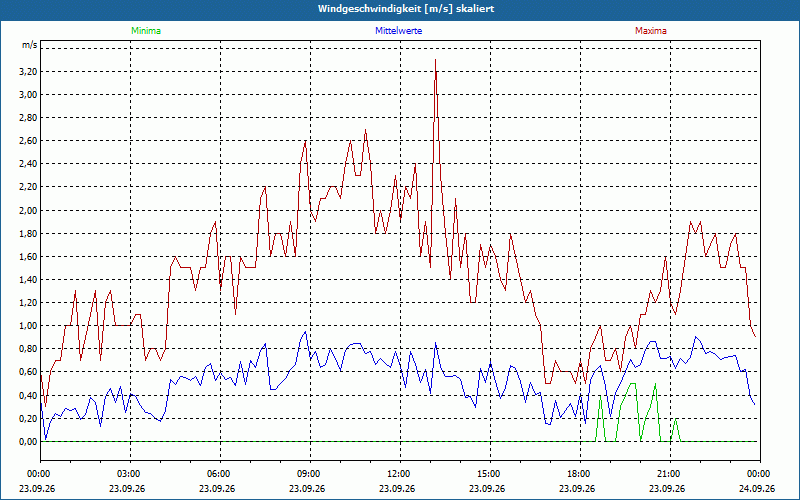Click the '21:00' time label on the x-axis
This screenshot has height=500, width=800.
pos(670,474)
